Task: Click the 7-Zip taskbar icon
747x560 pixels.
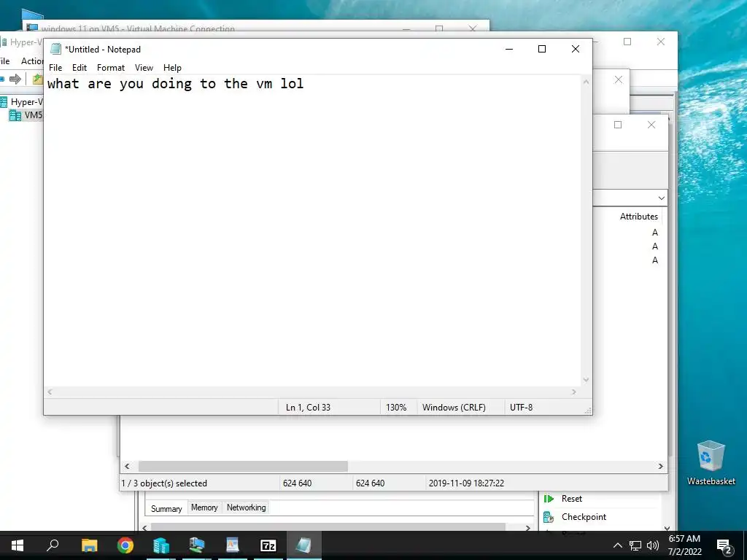Action: [268, 545]
